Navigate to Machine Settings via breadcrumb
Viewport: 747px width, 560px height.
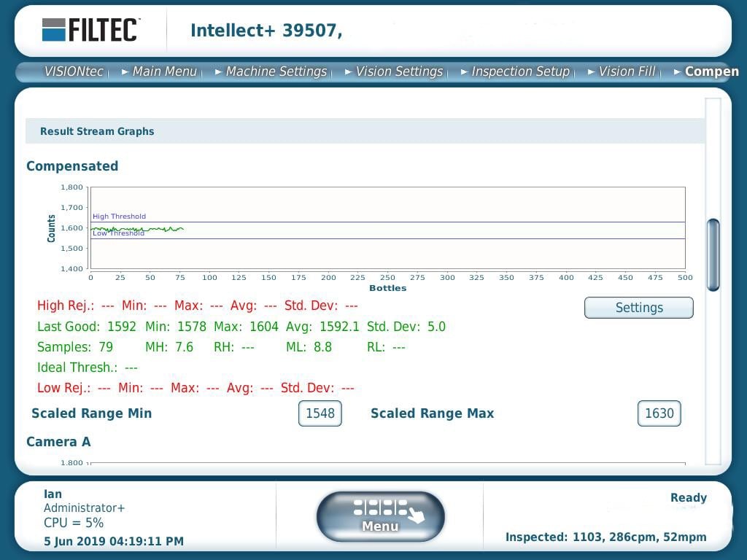point(276,71)
